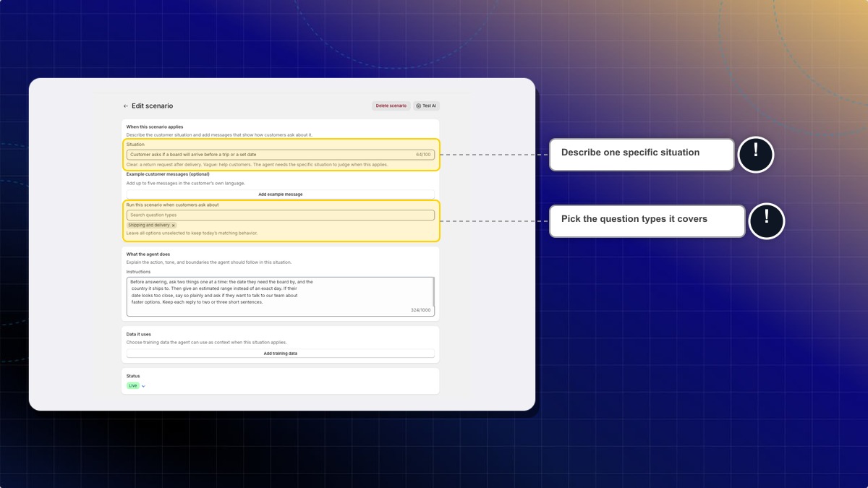Screen dimensions: 868x488
Task: Click the 'Data it uses' heading
Action: click(x=139, y=335)
